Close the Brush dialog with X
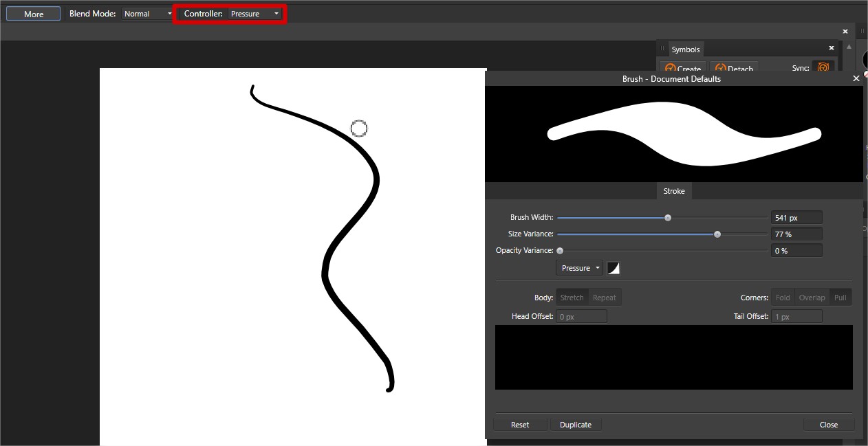The image size is (868, 446). [x=856, y=78]
